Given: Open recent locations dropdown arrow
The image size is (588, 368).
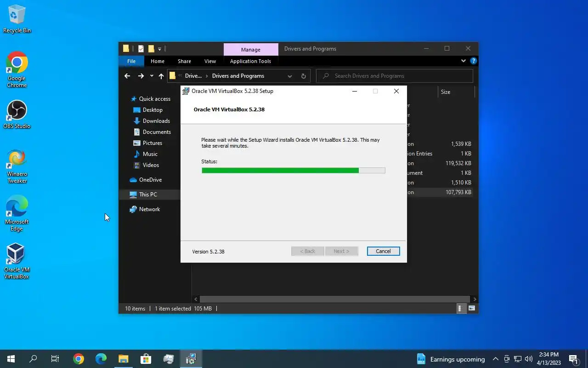Looking at the screenshot, I should (152, 76).
